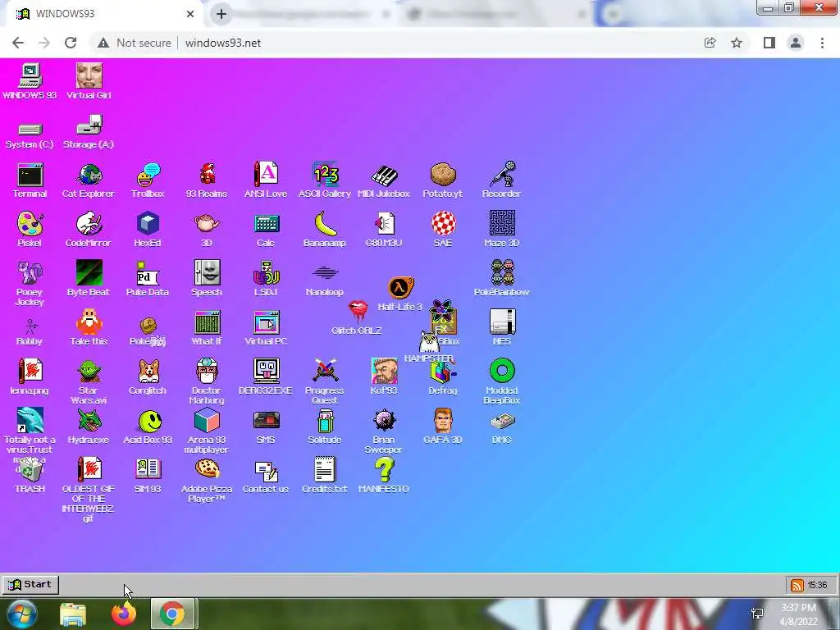Image resolution: width=840 pixels, height=630 pixels.
Task: Open the HexEd cube icon
Action: [x=148, y=224]
